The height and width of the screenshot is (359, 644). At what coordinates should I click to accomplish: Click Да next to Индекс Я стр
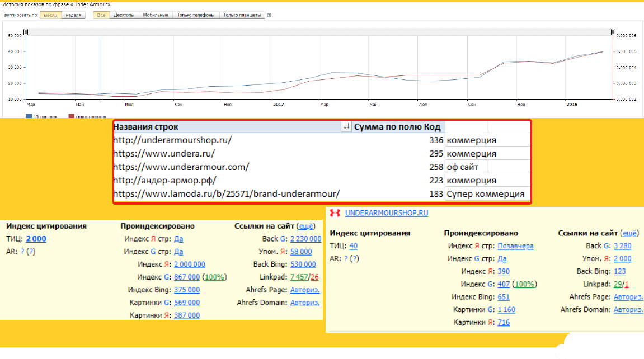coord(178,239)
